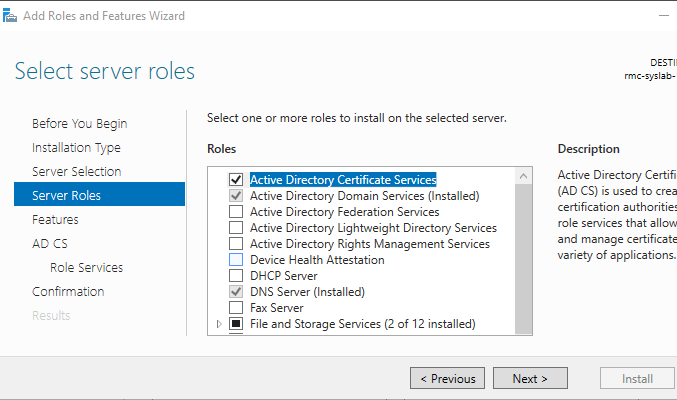Image resolution: width=677 pixels, height=400 pixels.
Task: Select Fax Server label
Action: point(277,308)
